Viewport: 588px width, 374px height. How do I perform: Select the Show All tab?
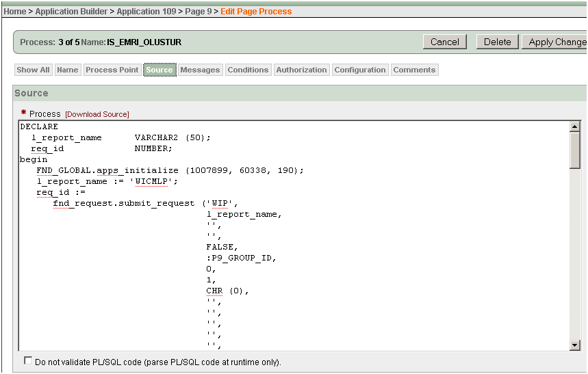pos(33,70)
